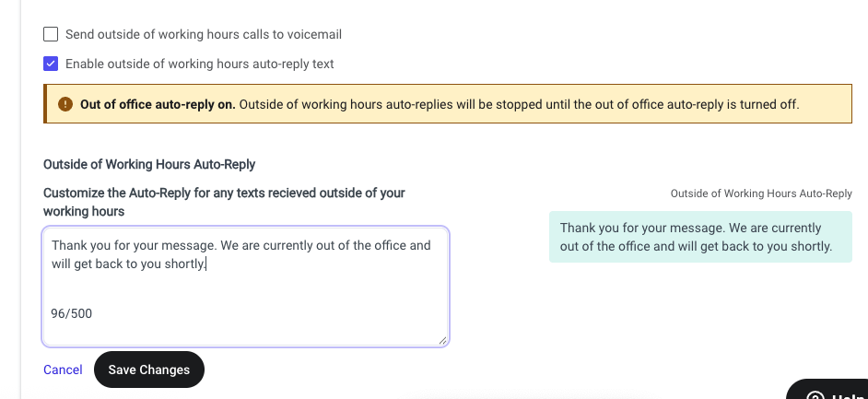Click the warning exclamation icon in the banner
The image size is (868, 399).
point(65,103)
